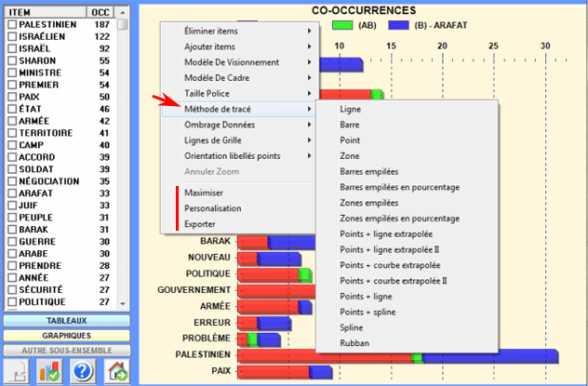Image resolution: width=588 pixels, height=386 pixels.
Task: Select the Spline plotting method
Action: [408, 327]
